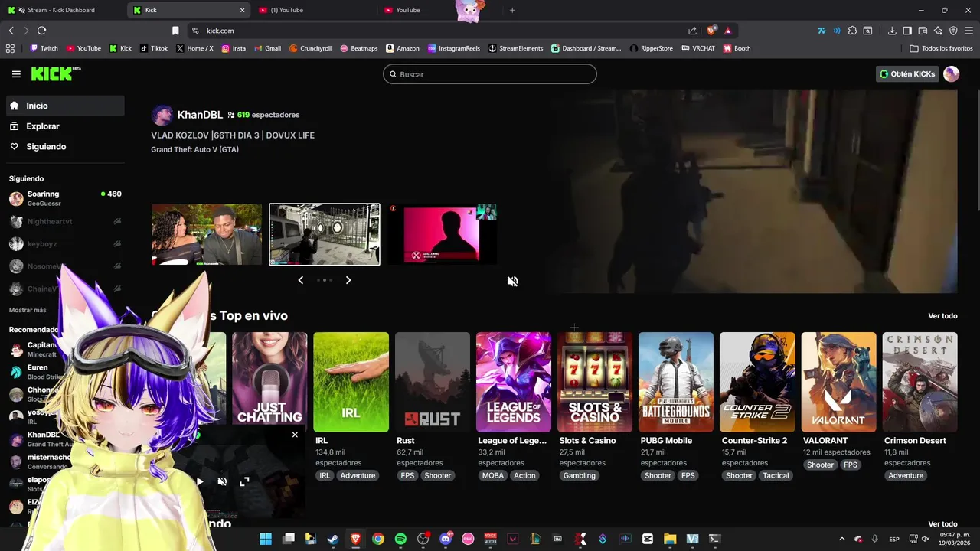Toggle mute on the mini player
The height and width of the screenshot is (551, 980).
222,481
